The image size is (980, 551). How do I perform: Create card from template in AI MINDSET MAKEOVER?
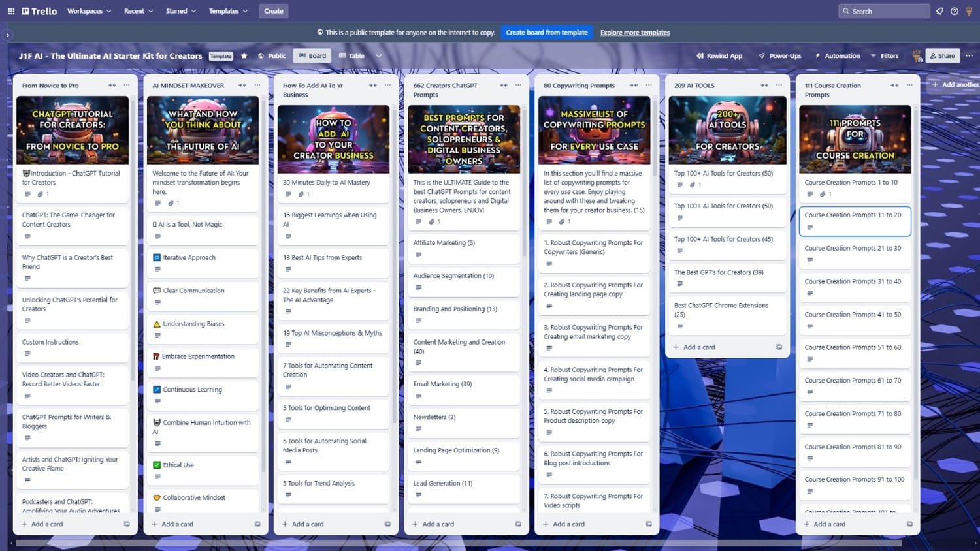(x=257, y=524)
